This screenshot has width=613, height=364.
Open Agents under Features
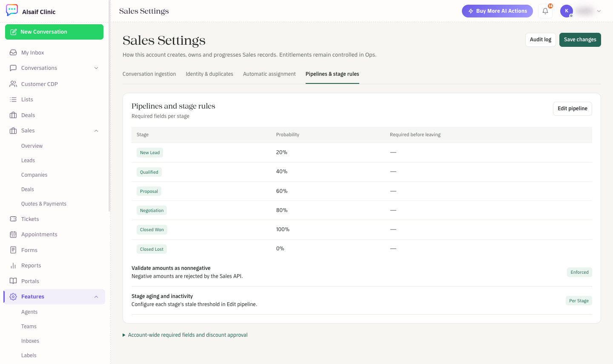[x=29, y=312]
